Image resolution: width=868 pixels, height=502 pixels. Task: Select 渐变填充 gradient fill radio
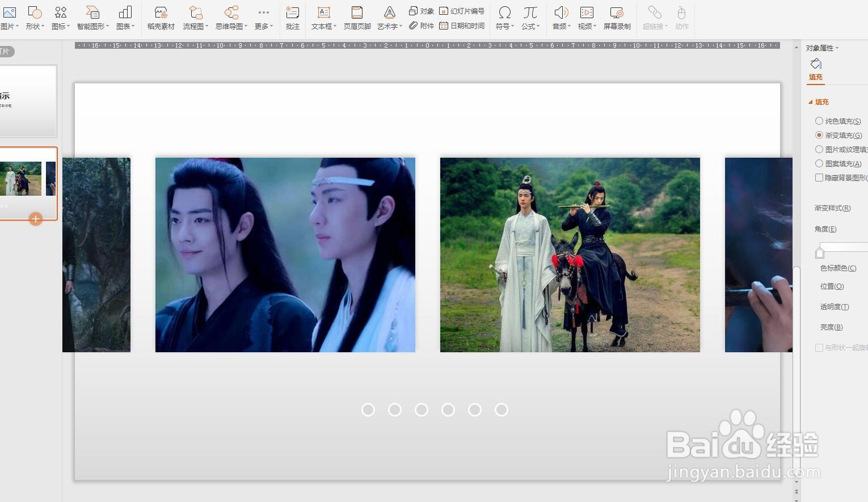click(819, 135)
